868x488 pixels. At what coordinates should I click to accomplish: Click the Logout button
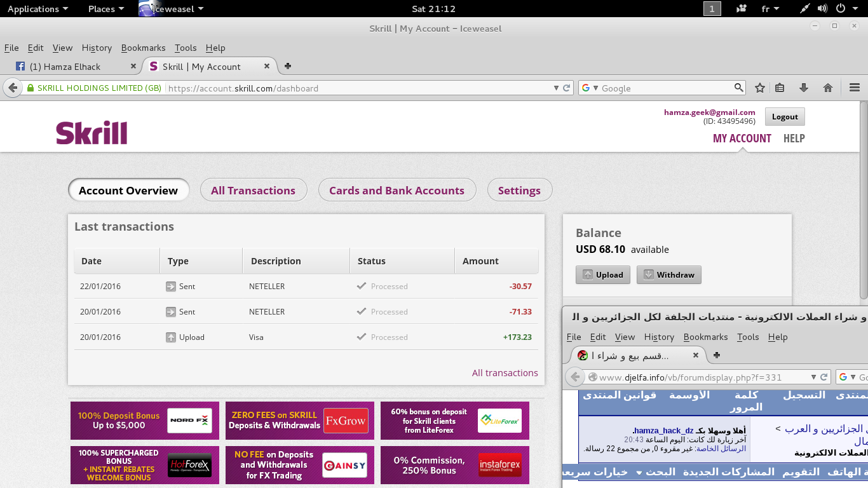point(785,117)
